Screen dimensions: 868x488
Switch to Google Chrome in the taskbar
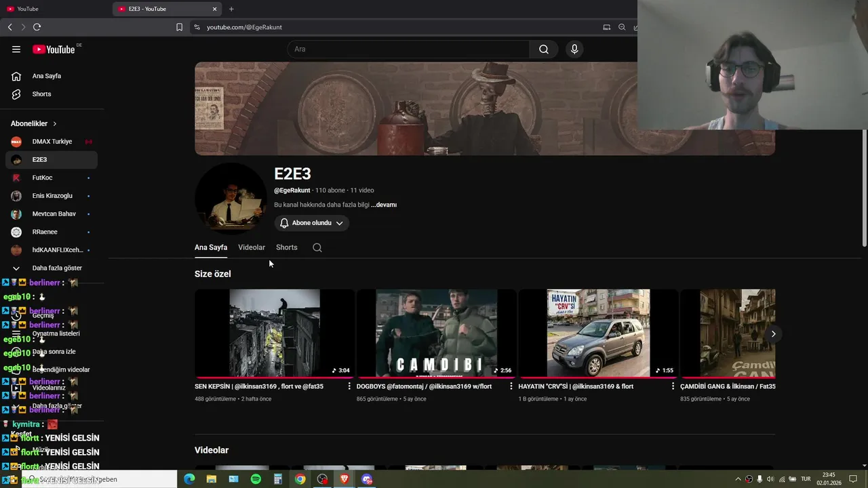coord(300,479)
